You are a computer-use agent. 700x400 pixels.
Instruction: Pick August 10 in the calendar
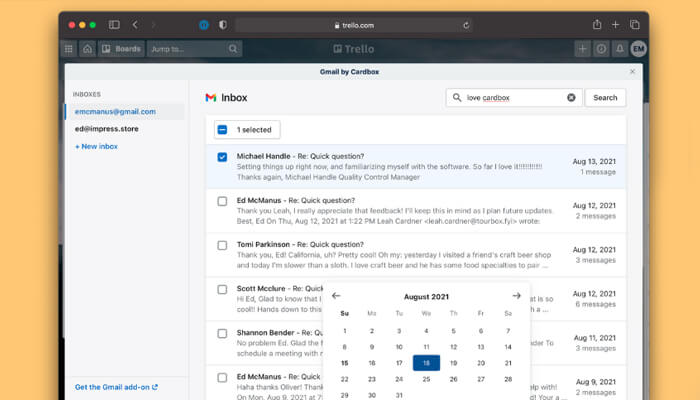click(399, 347)
